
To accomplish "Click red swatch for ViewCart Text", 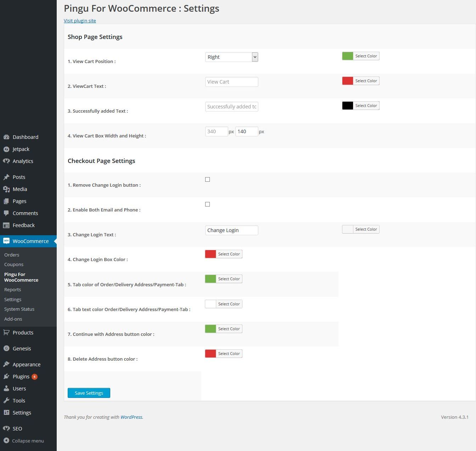I will 348,81.
